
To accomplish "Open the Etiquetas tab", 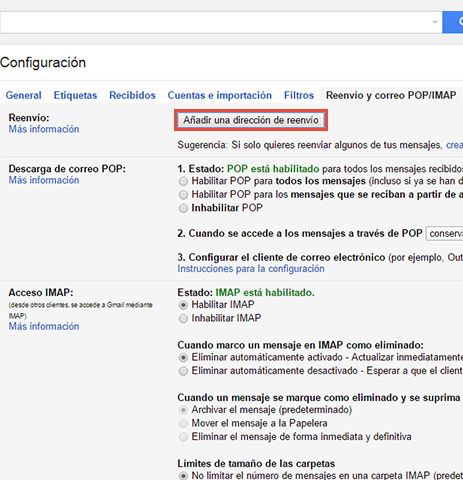I will [x=75, y=95].
